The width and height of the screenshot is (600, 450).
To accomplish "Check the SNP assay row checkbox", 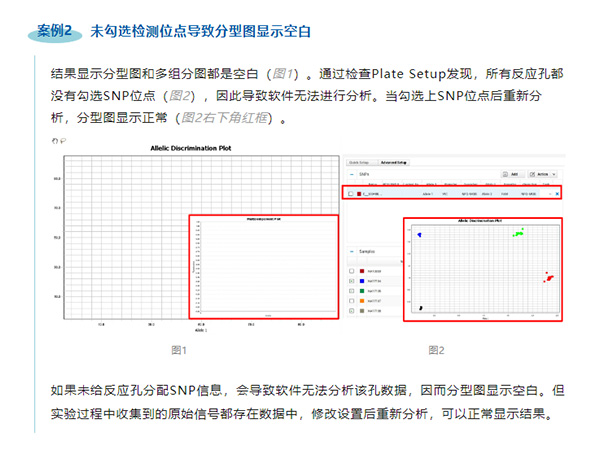I will pyautogui.click(x=350, y=192).
